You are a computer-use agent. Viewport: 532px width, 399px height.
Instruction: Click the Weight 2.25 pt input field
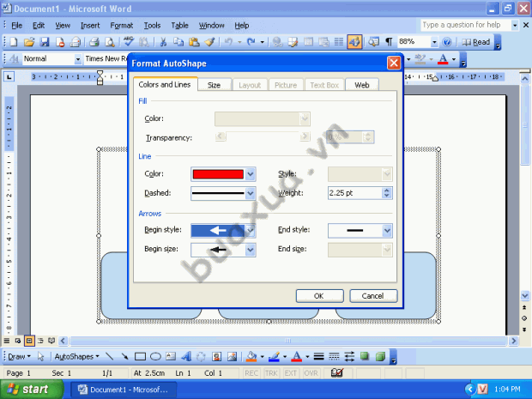354,193
